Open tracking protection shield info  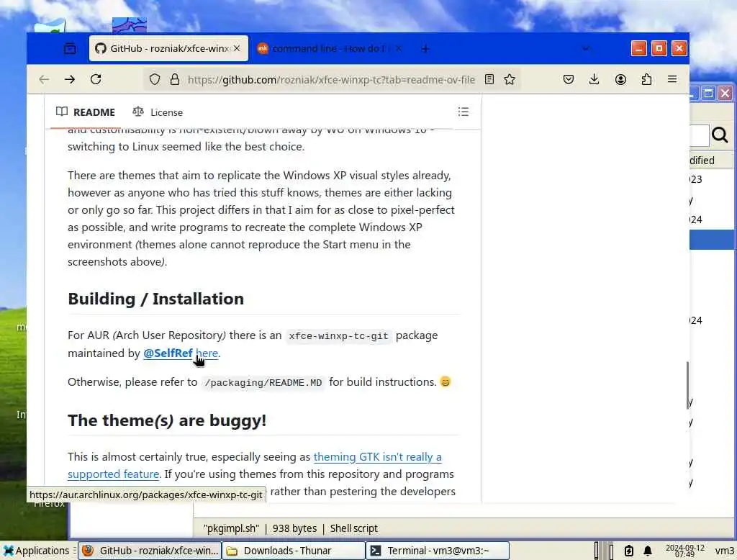click(155, 79)
